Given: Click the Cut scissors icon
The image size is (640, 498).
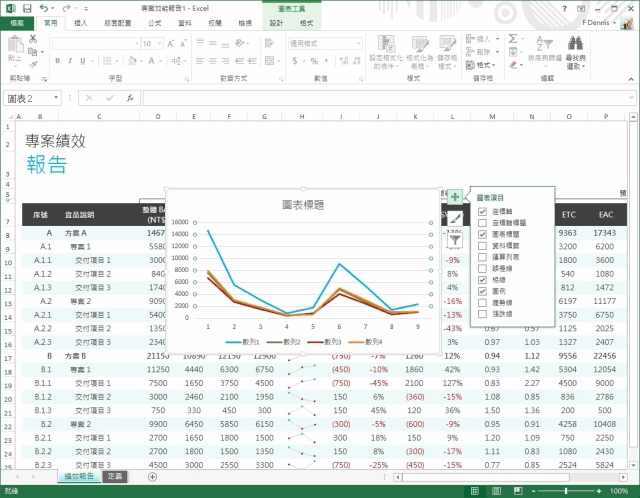Looking at the screenshot, I should pyautogui.click(x=33, y=39).
